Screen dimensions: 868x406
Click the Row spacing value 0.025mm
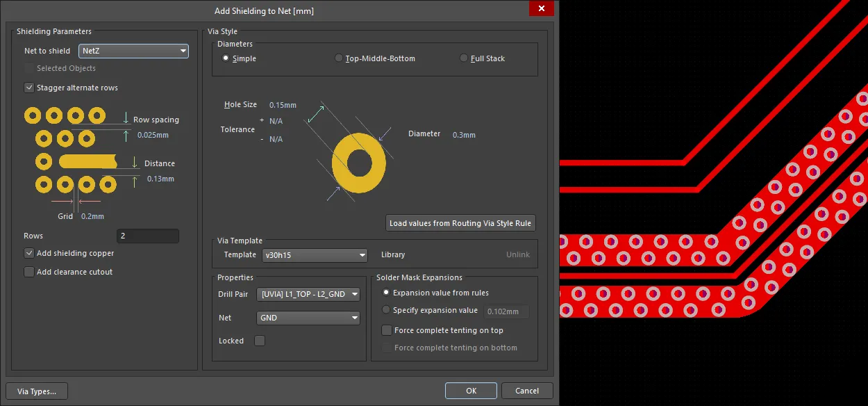153,135
